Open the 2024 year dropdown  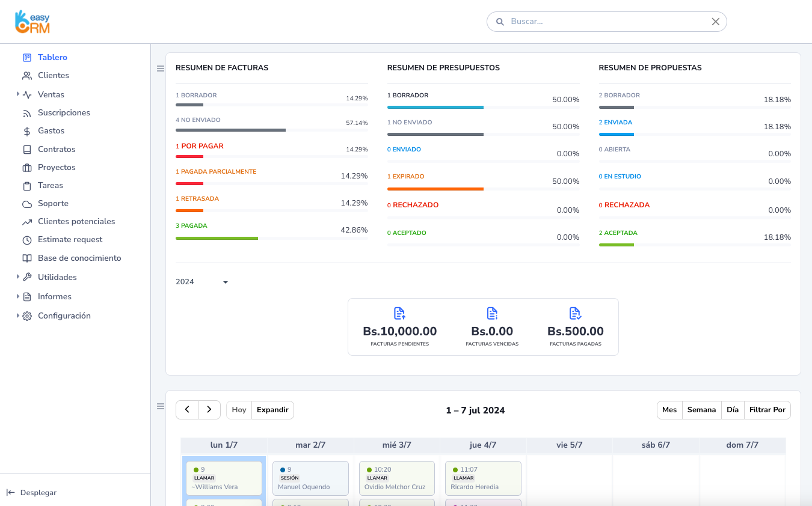point(203,282)
